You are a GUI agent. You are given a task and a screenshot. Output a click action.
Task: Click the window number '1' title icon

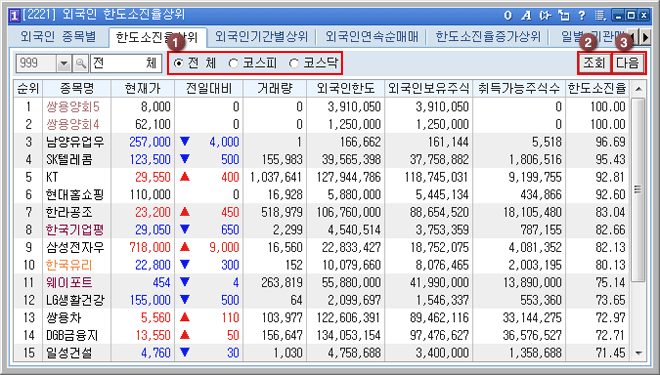[14, 16]
